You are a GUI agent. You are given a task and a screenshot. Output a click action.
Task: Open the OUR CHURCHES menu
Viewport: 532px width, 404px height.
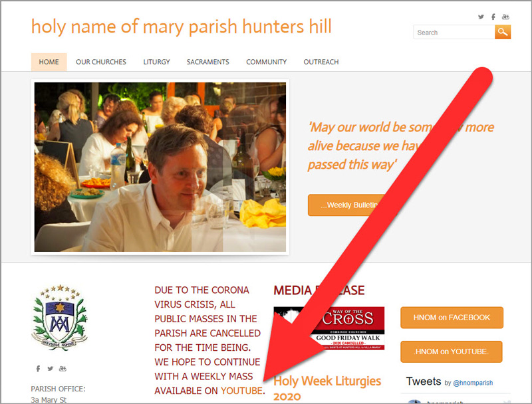click(x=101, y=62)
